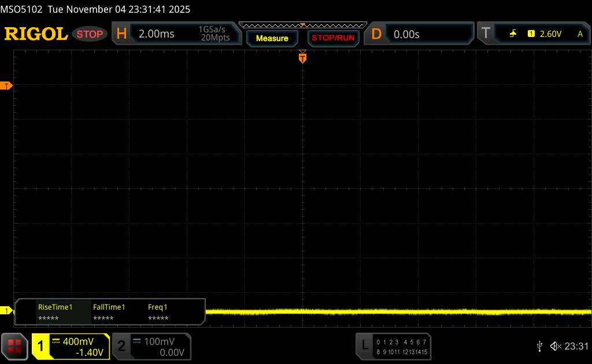Open the red function navigation grid icon
Image resolution: width=592 pixels, height=364 pixels.
(x=16, y=346)
